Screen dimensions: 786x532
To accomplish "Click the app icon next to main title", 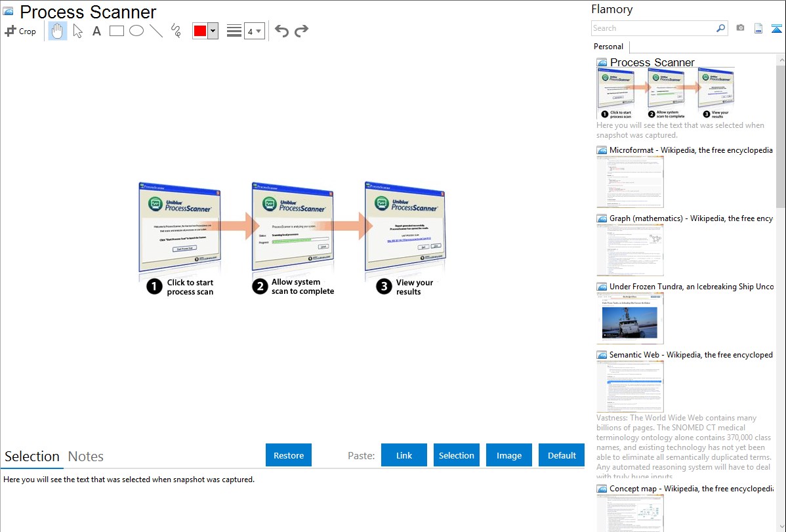I will [8, 11].
